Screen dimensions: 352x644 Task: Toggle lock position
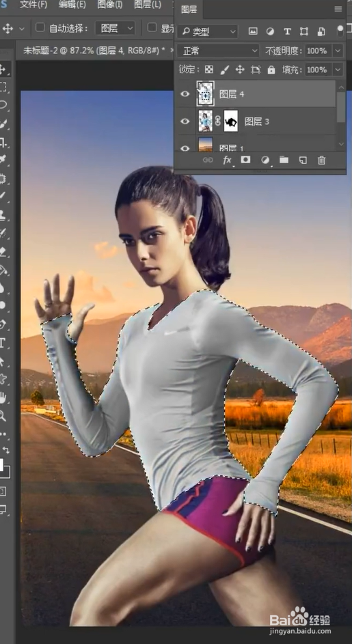point(240,70)
